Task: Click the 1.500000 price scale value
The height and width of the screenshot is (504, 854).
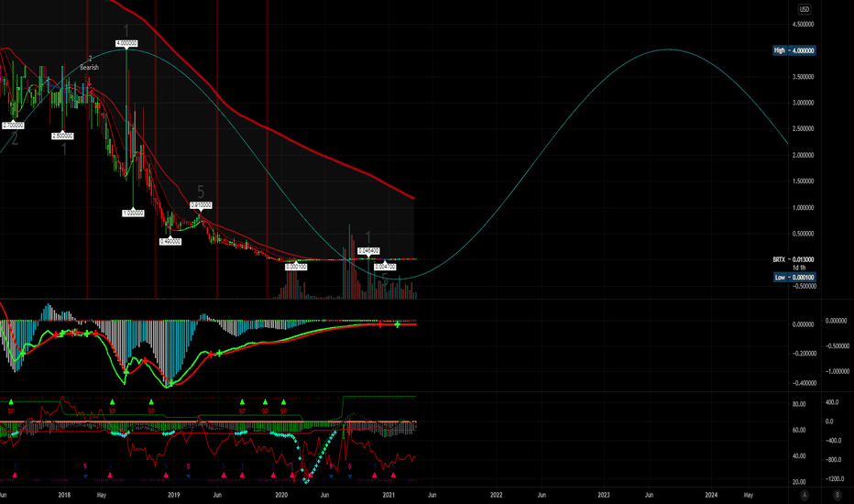Action: pyautogui.click(x=803, y=181)
